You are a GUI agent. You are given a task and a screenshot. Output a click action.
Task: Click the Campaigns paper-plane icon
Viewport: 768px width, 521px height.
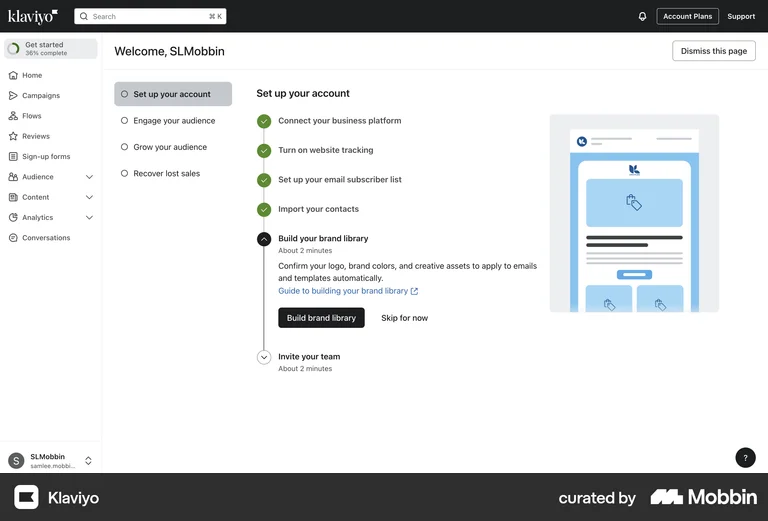[13, 95]
